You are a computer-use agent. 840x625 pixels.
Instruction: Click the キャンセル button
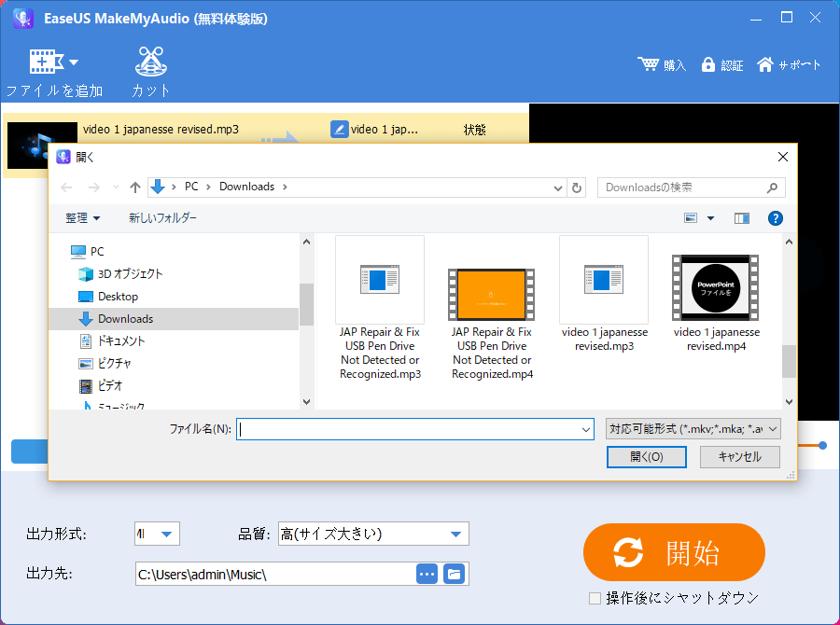739,457
